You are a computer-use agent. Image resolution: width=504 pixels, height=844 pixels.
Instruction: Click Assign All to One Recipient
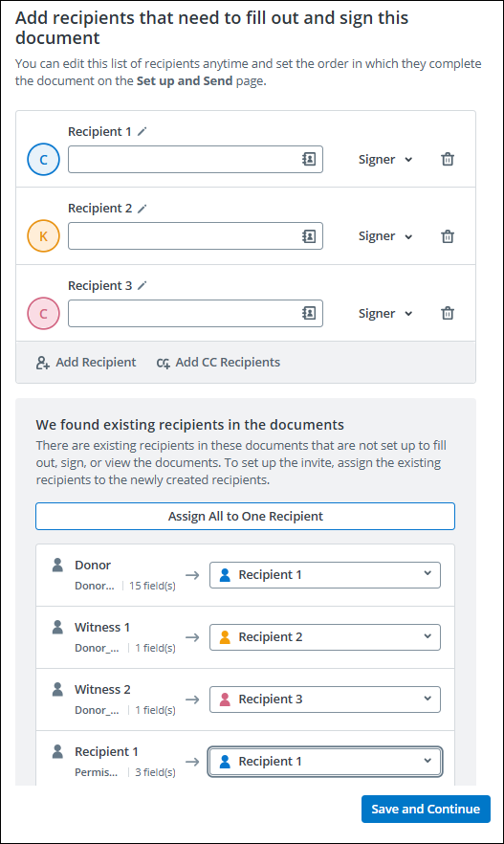[245, 516]
